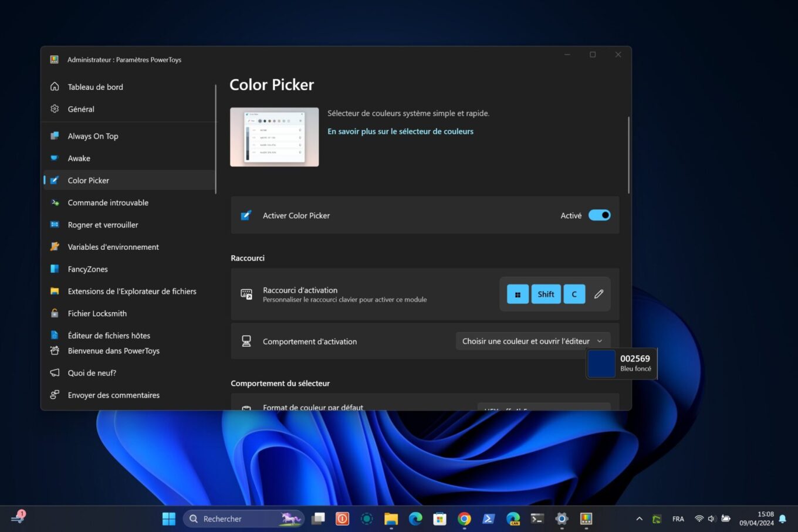Screen dimensions: 798x532
Task: Show hidden system tray icons
Action: click(x=640, y=519)
